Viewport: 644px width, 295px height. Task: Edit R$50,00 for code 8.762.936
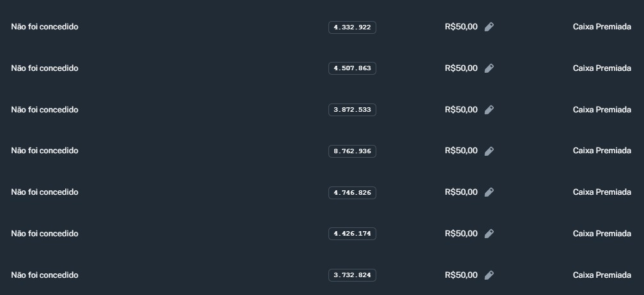click(x=489, y=151)
